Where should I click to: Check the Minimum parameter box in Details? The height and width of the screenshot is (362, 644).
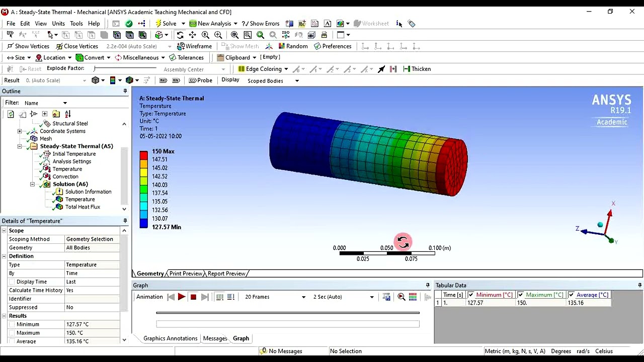pos(12,324)
